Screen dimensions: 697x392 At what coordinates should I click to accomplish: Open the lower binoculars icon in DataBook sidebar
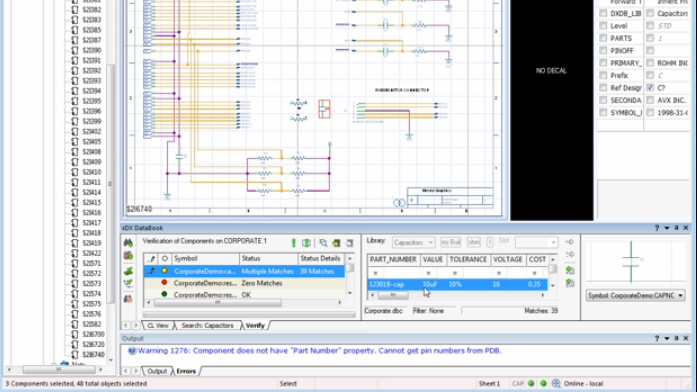[128, 299]
